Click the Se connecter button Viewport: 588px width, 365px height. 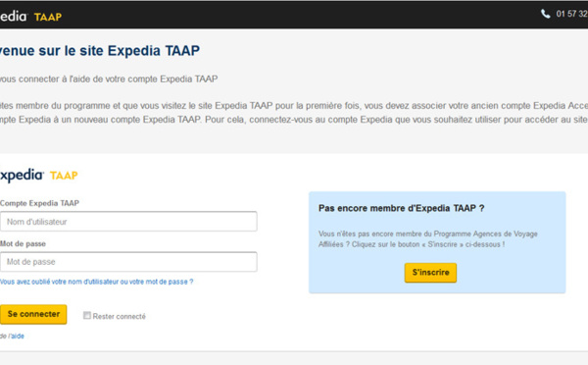click(33, 314)
